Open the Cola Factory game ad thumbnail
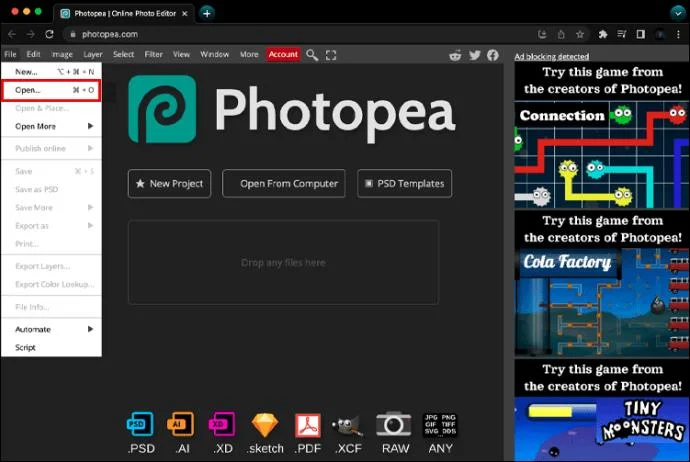This screenshot has width=690, height=462. [602, 303]
